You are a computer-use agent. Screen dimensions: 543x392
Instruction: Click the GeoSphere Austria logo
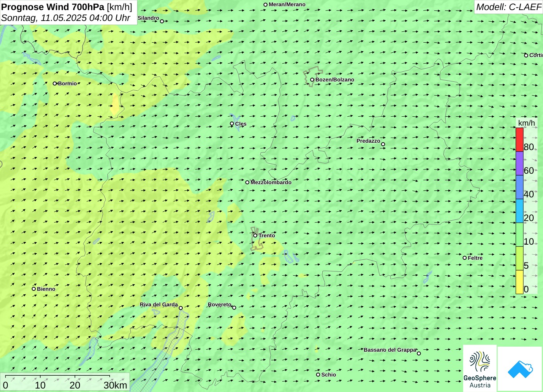[x=480, y=368]
